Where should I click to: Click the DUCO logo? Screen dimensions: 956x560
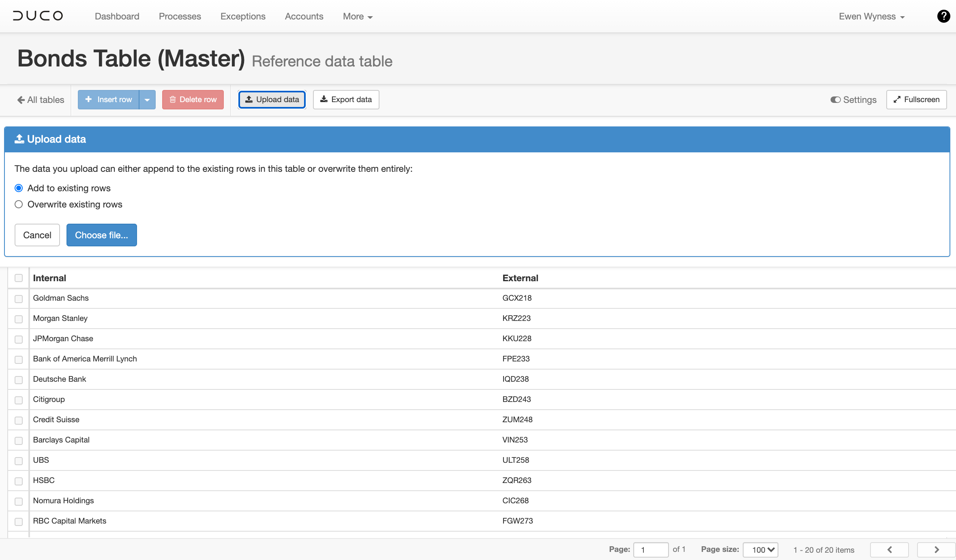(x=38, y=16)
